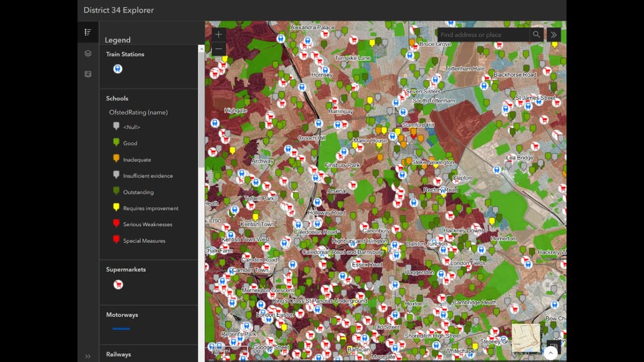644x362 pixels.
Task: Click the Tottenham Hale map label
Action: point(465,68)
